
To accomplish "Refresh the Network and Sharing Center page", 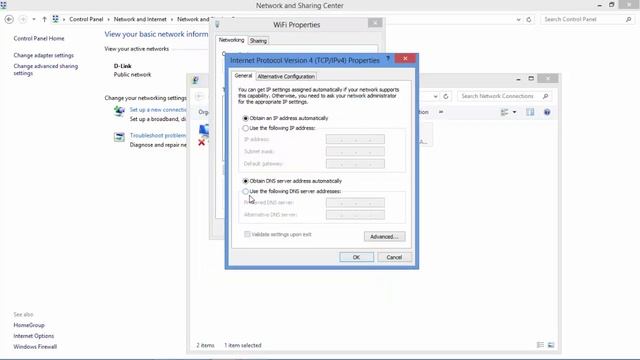I will coord(529,19).
